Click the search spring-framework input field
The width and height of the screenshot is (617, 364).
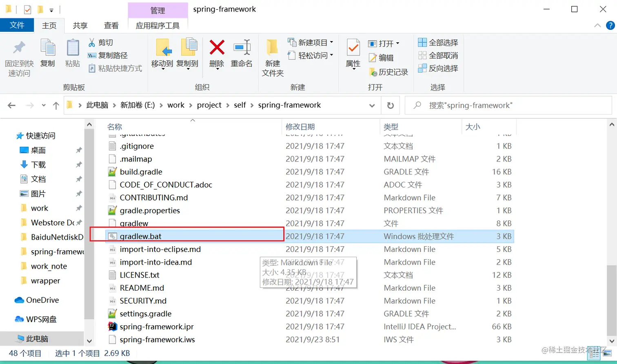pos(508,106)
